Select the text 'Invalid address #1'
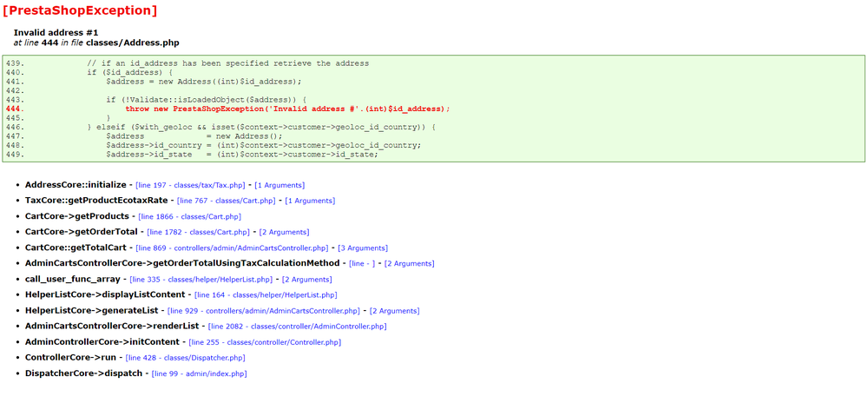The image size is (868, 403). click(x=56, y=33)
